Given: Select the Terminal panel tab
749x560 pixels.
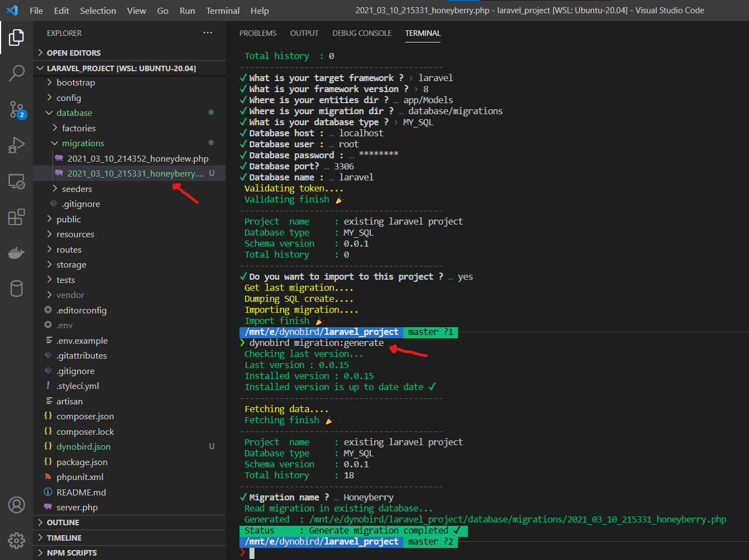Looking at the screenshot, I should (x=423, y=33).
